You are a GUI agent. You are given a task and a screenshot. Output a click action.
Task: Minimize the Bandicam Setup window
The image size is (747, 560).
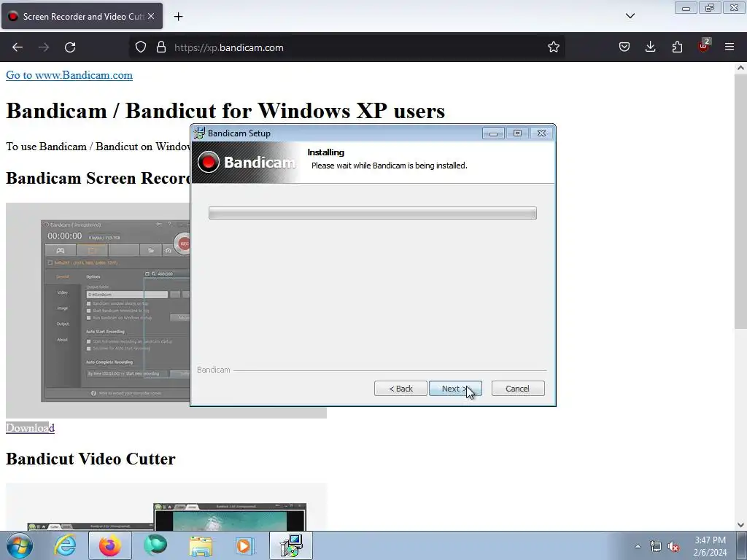pos(493,133)
